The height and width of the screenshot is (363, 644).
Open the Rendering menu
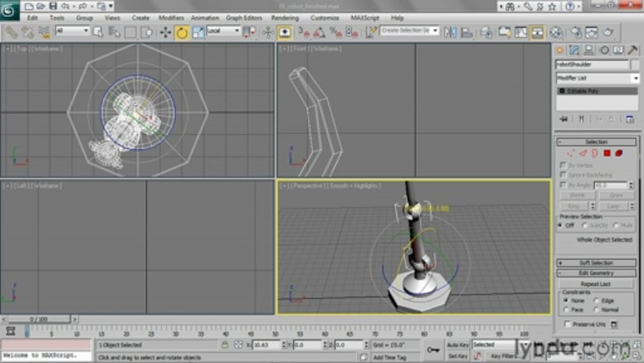pos(285,18)
